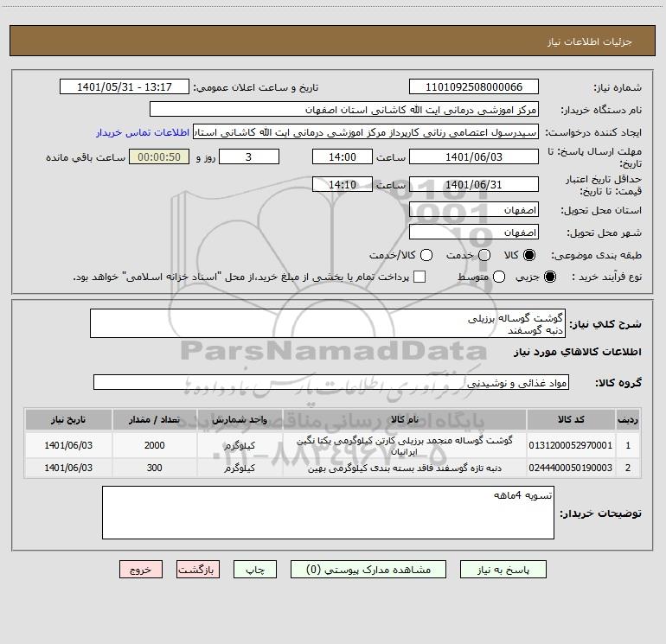Click the buyer organization name field
Viewport: 666px width, 644px height.
(344, 109)
